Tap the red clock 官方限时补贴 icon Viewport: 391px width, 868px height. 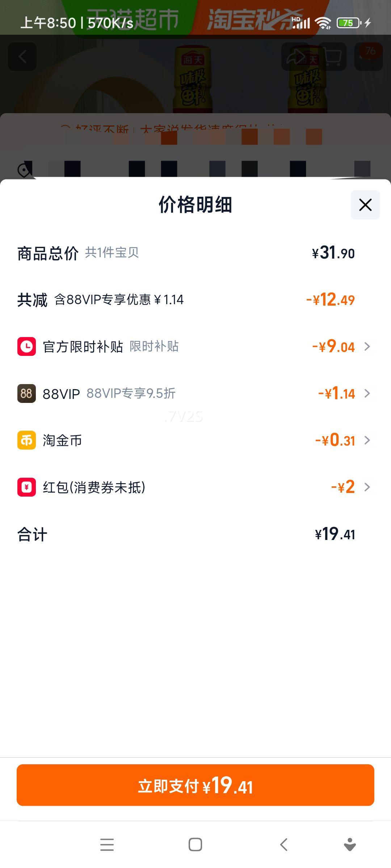(x=26, y=346)
